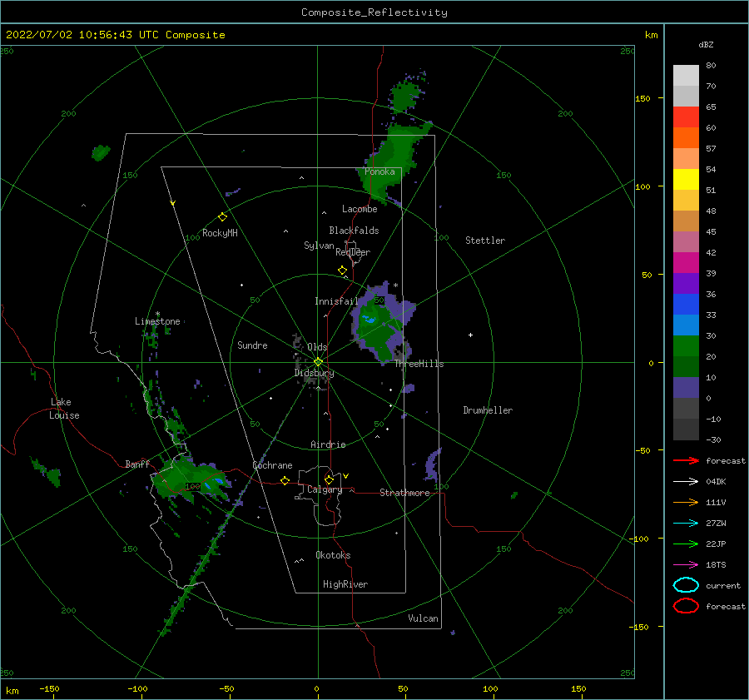Select the yellow 51-54 dBZ color swatch

[x=686, y=180]
